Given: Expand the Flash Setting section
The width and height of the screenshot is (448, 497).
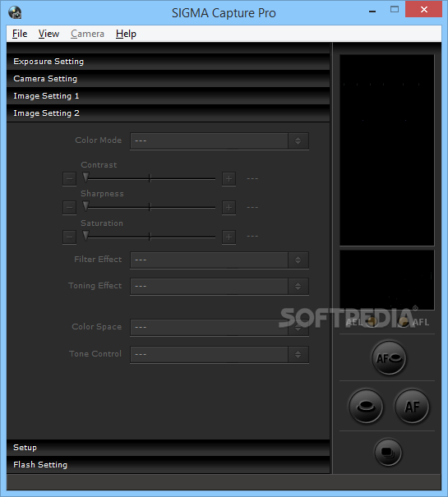Looking at the screenshot, I should tap(169, 465).
